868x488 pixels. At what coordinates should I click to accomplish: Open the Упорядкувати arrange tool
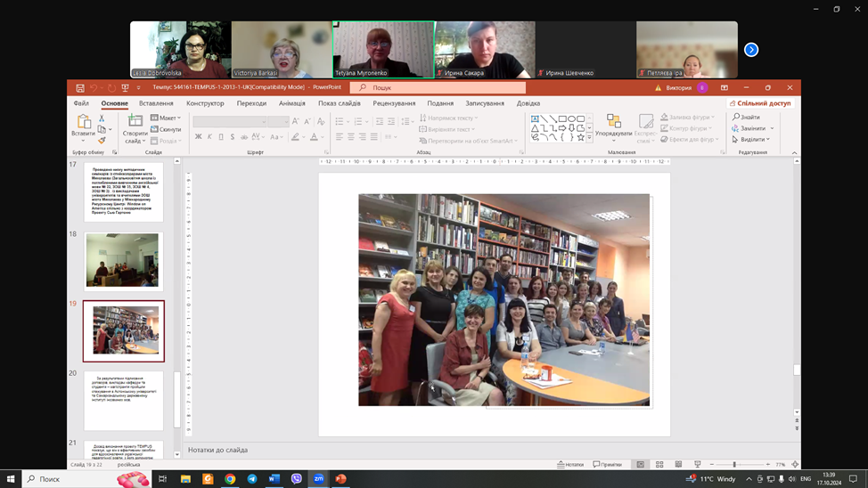614,126
